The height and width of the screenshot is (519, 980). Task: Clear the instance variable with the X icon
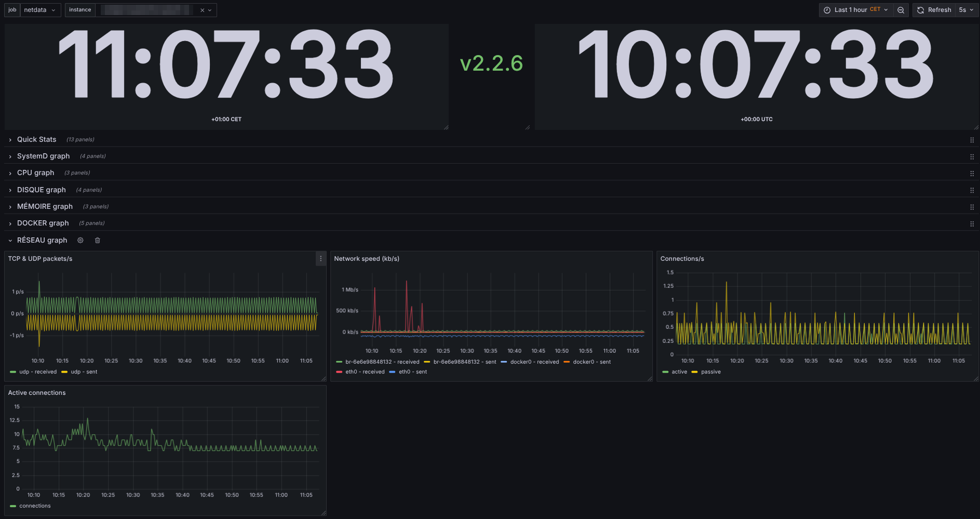pyautogui.click(x=202, y=10)
